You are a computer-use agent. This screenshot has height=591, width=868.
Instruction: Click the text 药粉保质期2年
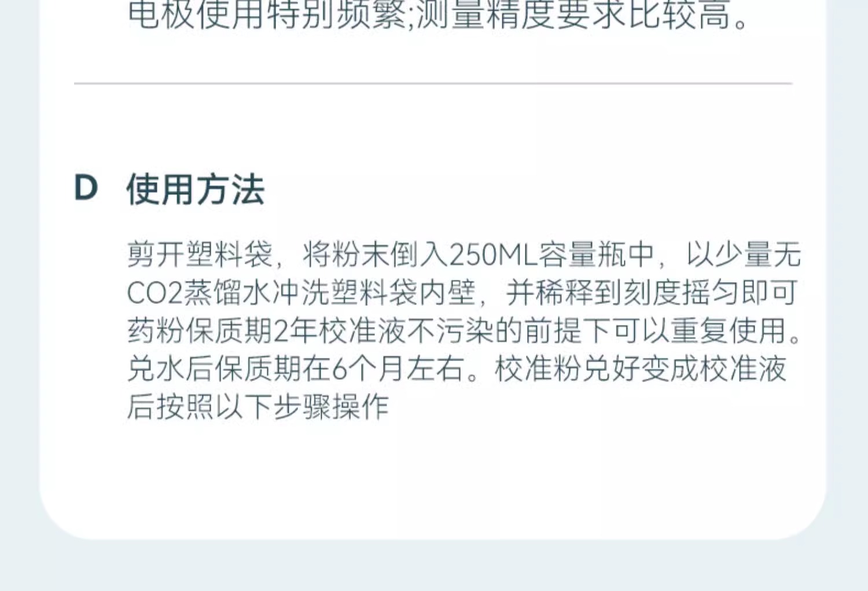[x=222, y=331]
